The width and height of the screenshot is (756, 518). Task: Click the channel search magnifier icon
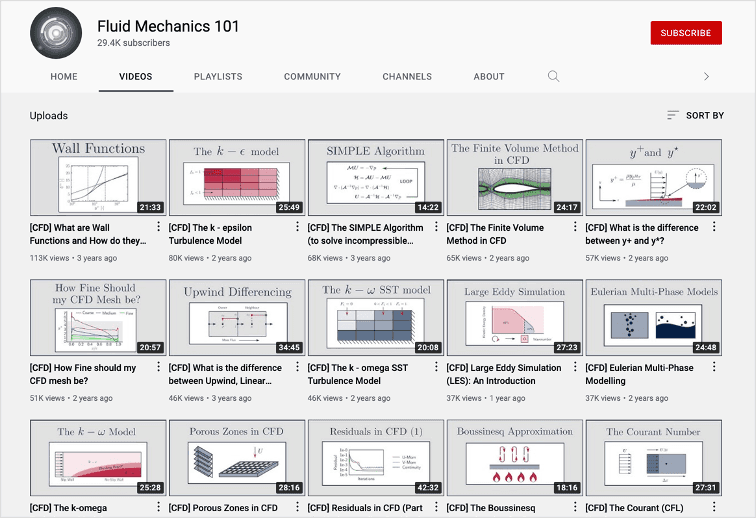click(554, 76)
